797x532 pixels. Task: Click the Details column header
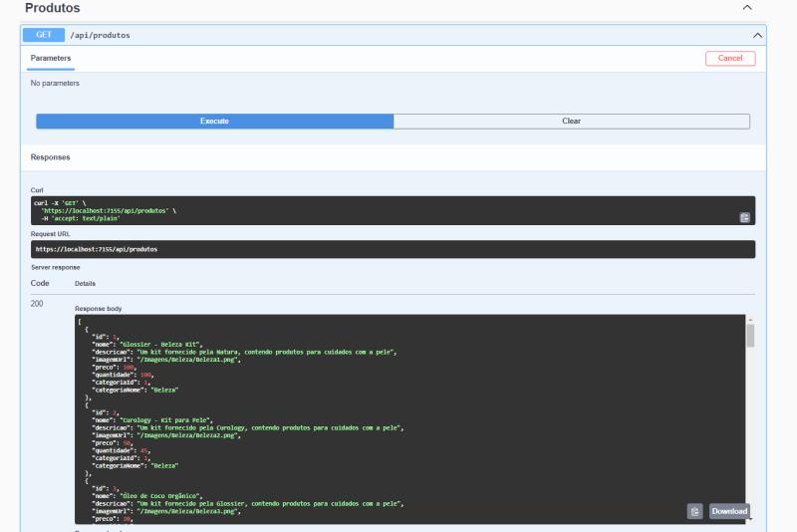click(85, 284)
